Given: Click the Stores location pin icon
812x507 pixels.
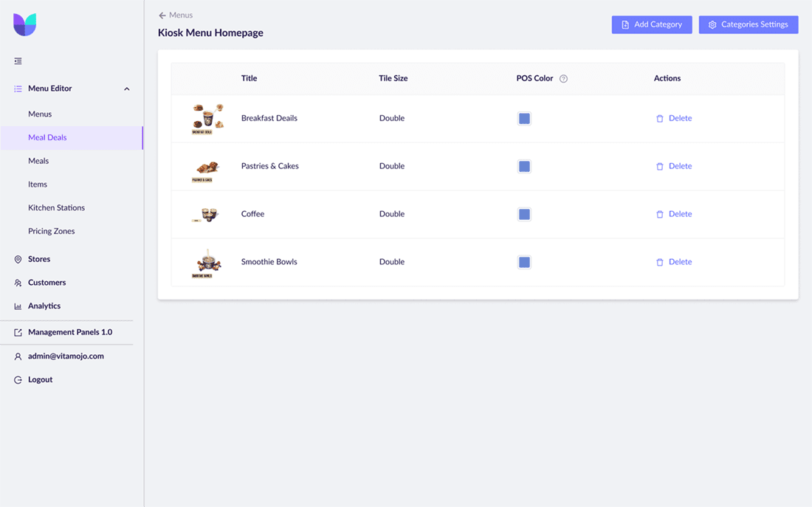Looking at the screenshot, I should [x=18, y=260].
